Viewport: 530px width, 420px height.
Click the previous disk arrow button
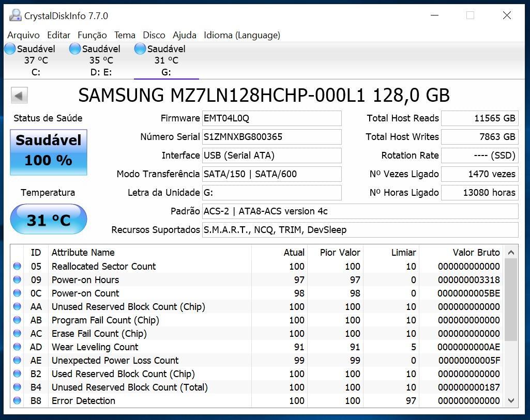click(19, 96)
